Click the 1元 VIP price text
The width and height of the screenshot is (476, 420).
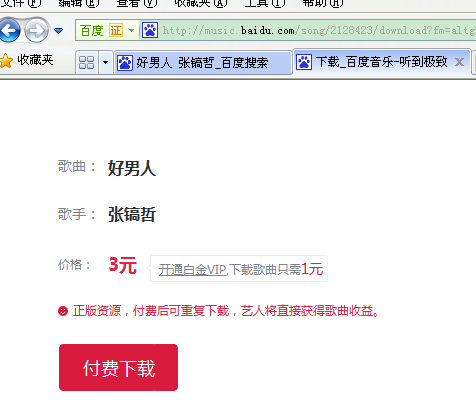click(312, 269)
